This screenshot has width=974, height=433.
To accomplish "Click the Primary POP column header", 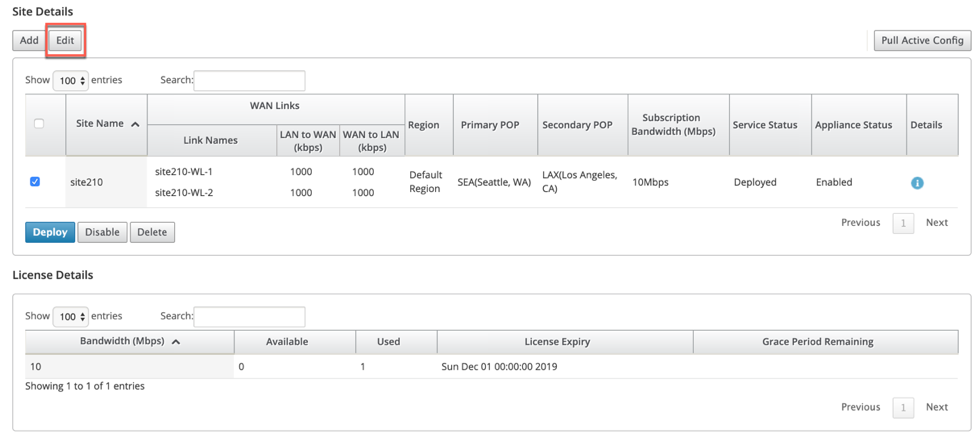I will 496,125.
